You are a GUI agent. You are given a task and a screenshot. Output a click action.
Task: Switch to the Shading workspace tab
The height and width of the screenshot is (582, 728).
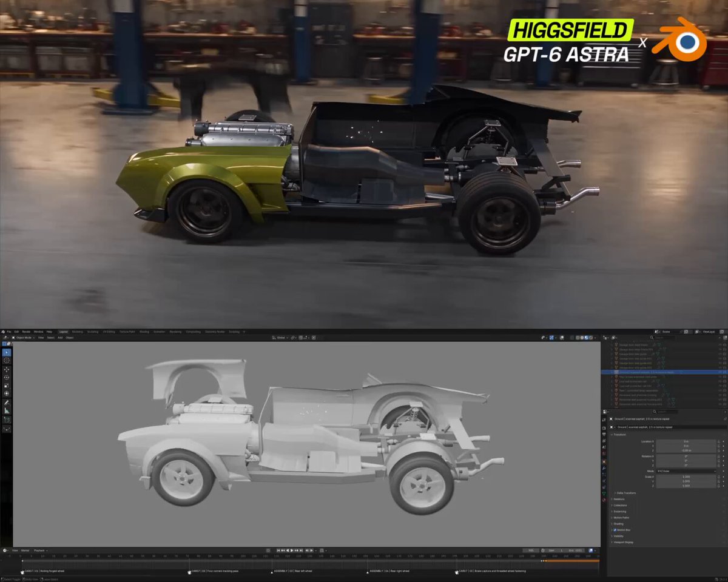point(144,332)
